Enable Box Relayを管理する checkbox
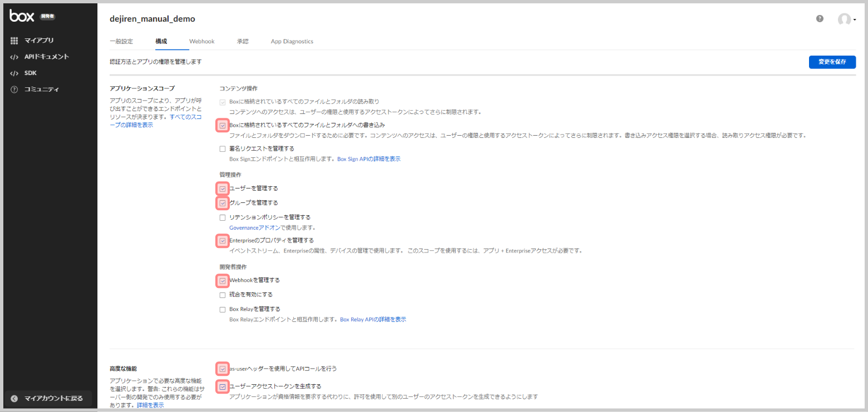The image size is (868, 412). (x=223, y=309)
